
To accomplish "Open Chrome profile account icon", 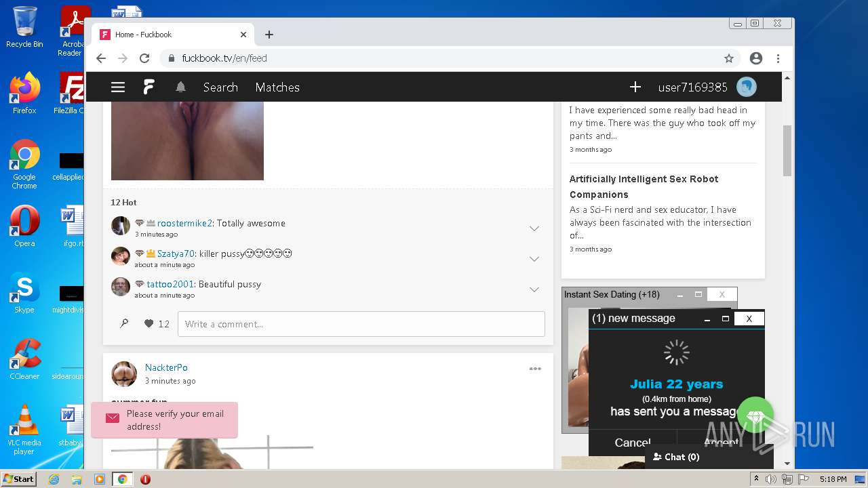I will coord(756,58).
